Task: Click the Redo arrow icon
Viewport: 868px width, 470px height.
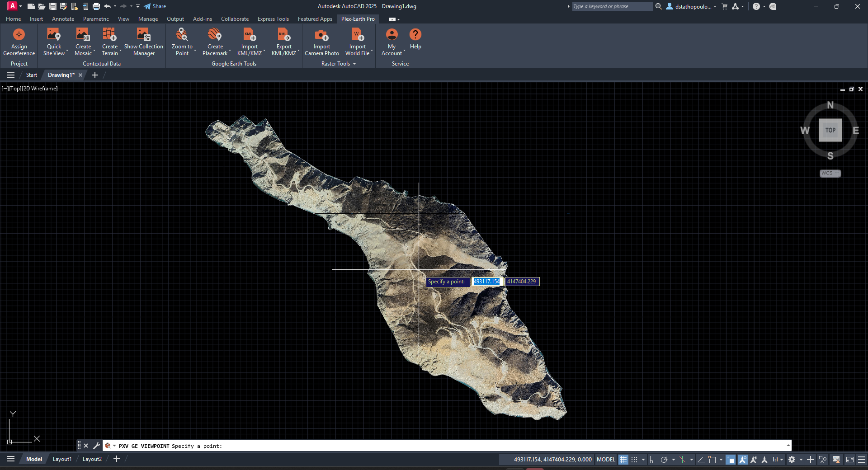Action: coord(123,6)
